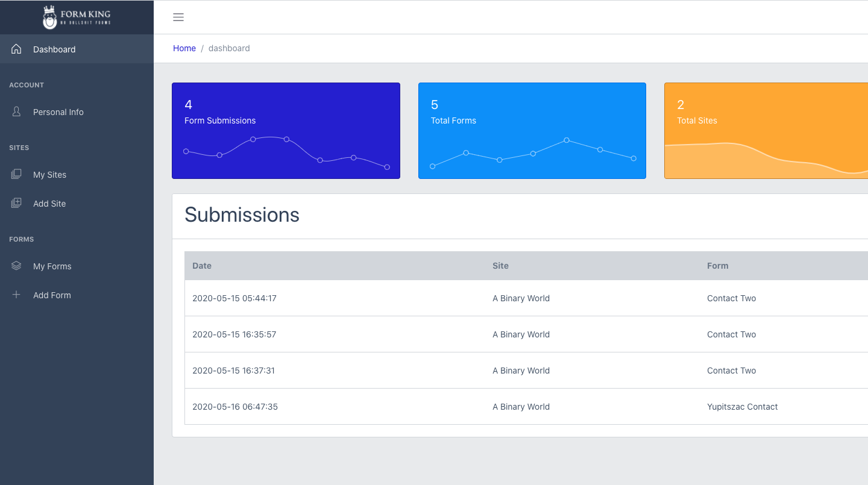Click Contact Two in 16:35:57 row
The image size is (868, 485).
point(731,334)
